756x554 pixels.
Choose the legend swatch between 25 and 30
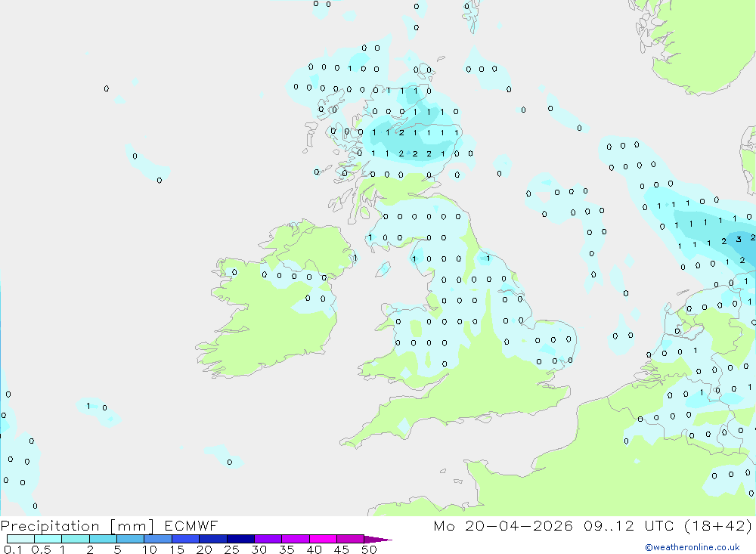click(x=240, y=539)
